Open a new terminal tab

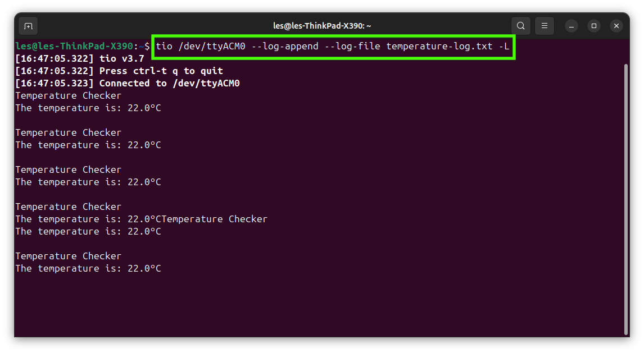click(x=28, y=26)
